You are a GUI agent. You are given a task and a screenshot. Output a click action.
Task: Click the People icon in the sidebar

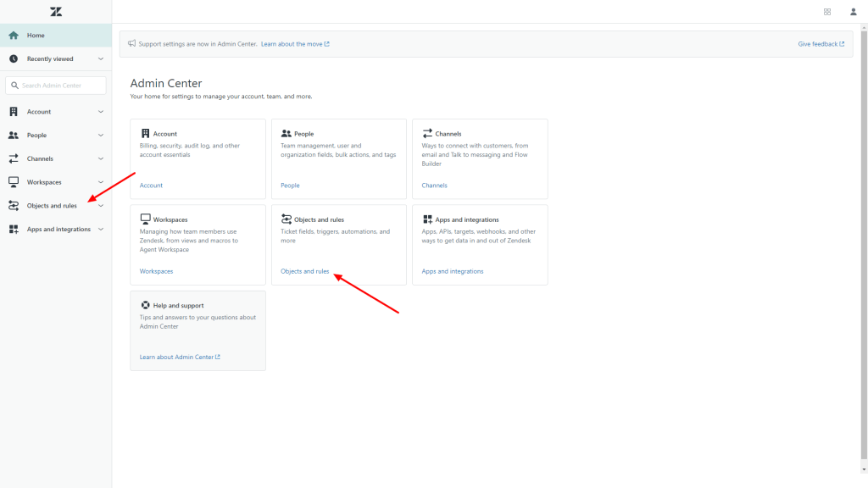[x=12, y=135]
